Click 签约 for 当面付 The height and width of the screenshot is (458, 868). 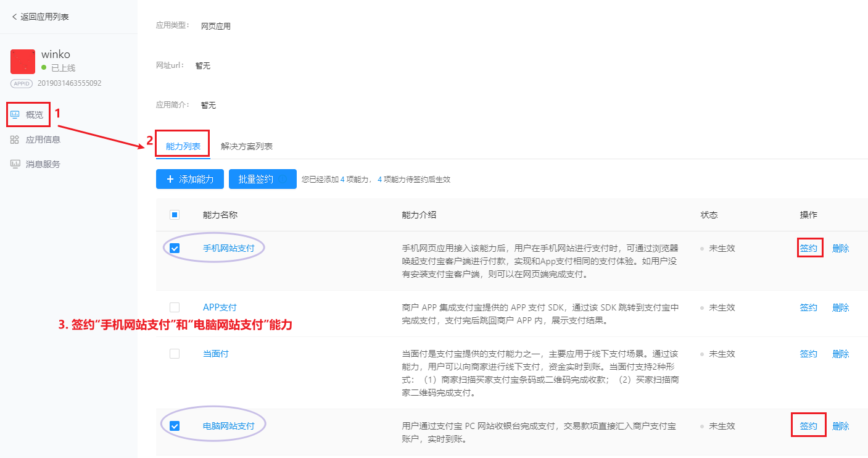(809, 354)
